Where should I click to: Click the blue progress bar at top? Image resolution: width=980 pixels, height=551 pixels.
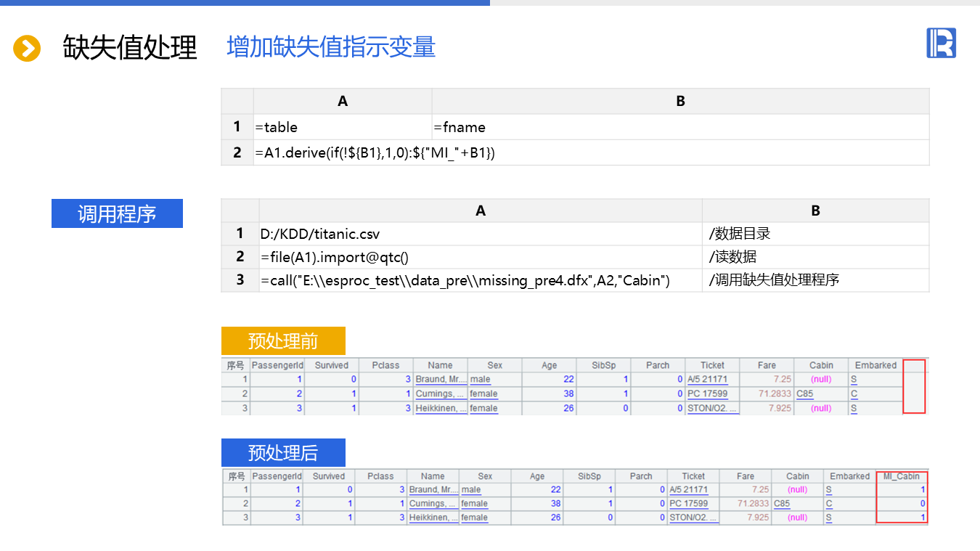tap(245, 3)
